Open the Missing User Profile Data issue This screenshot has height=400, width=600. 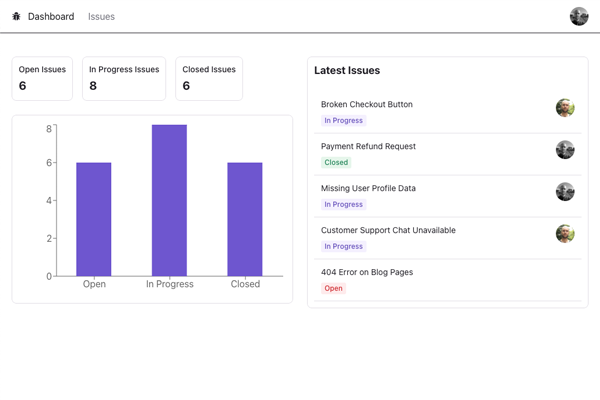point(368,188)
